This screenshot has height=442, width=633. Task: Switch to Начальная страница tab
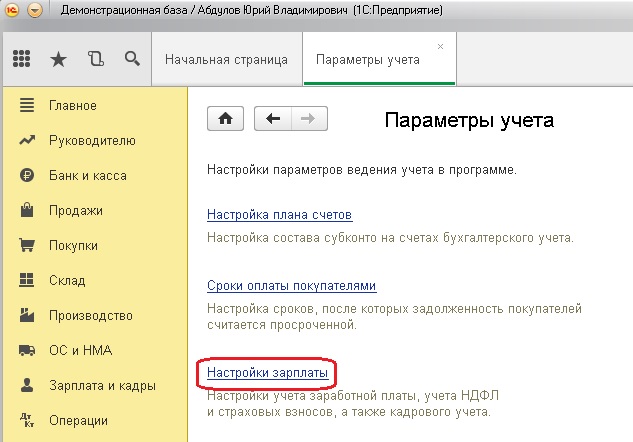[x=226, y=60]
